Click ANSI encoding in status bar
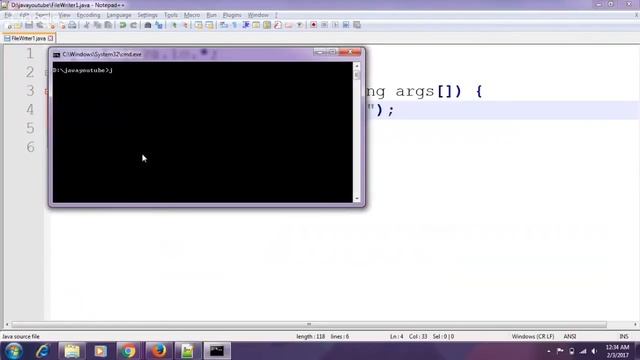The height and width of the screenshot is (360, 640). point(570,337)
